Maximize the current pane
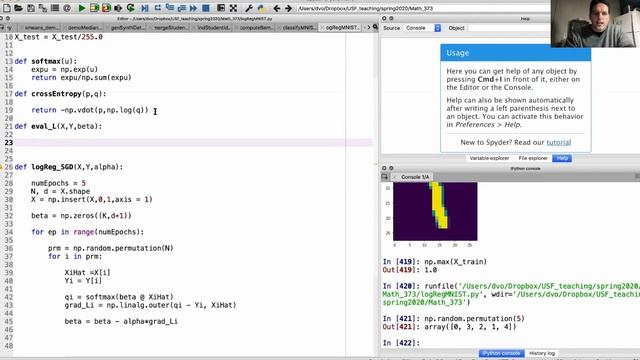Screen dimensions: 640x360 [221, 8]
